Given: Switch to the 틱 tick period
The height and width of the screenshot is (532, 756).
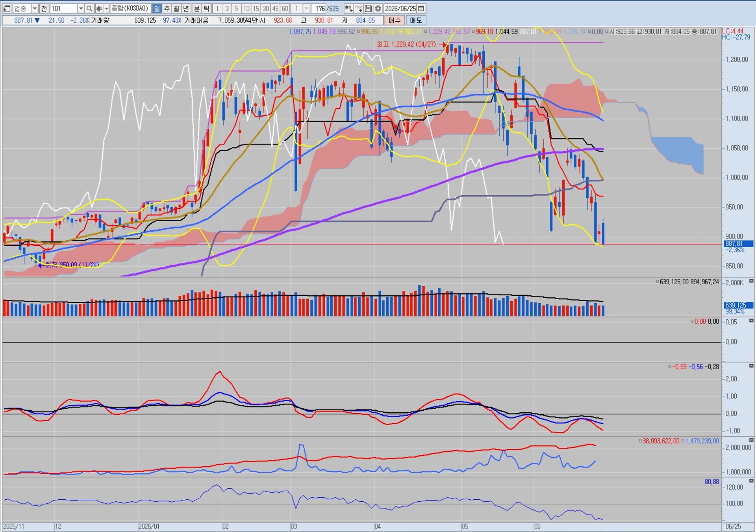Looking at the screenshot, I should [206, 8].
